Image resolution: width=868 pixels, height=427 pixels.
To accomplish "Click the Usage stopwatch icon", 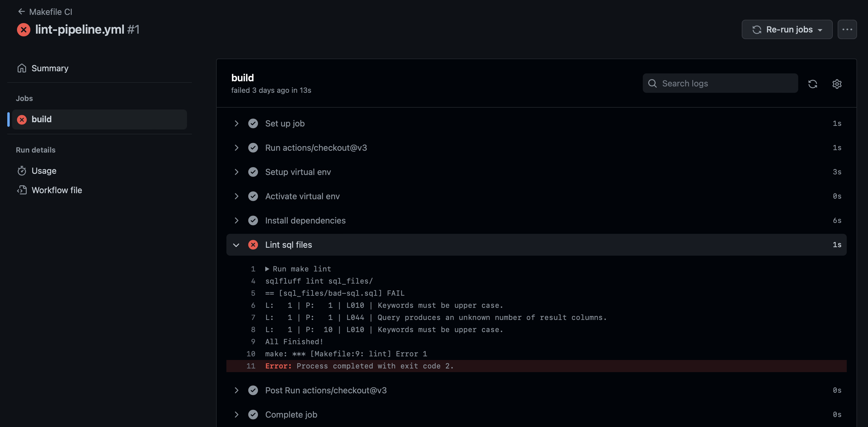I will tap(22, 171).
